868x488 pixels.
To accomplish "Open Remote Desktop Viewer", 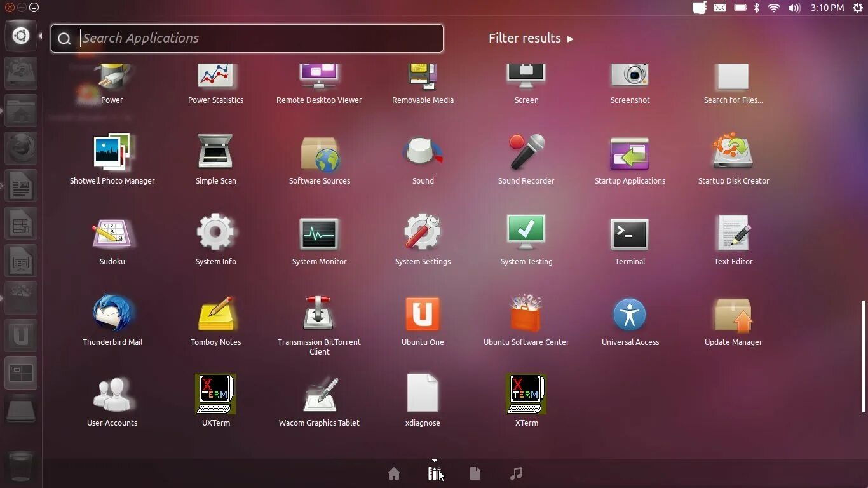I will pyautogui.click(x=319, y=84).
